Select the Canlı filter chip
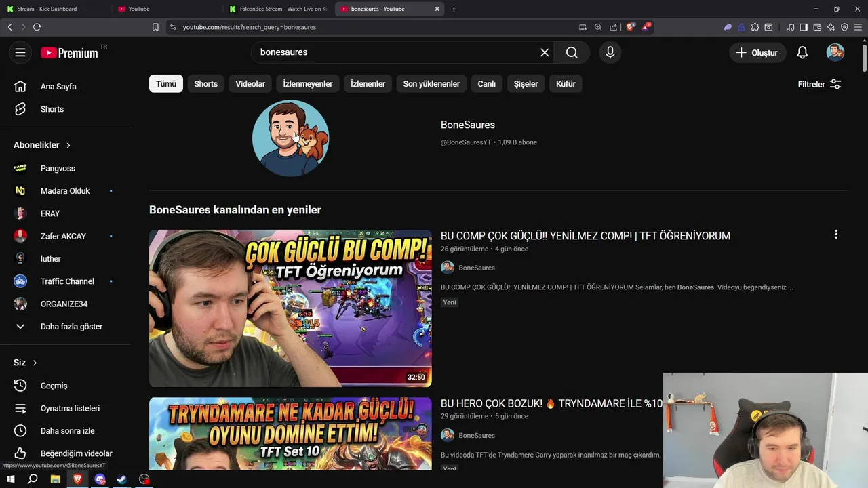Screen dimensions: 868x488 click(487, 84)
